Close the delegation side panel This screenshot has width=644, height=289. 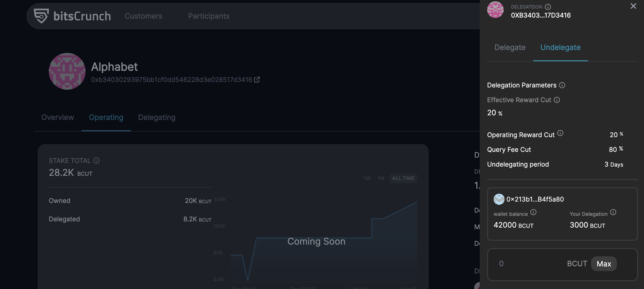coord(633,6)
